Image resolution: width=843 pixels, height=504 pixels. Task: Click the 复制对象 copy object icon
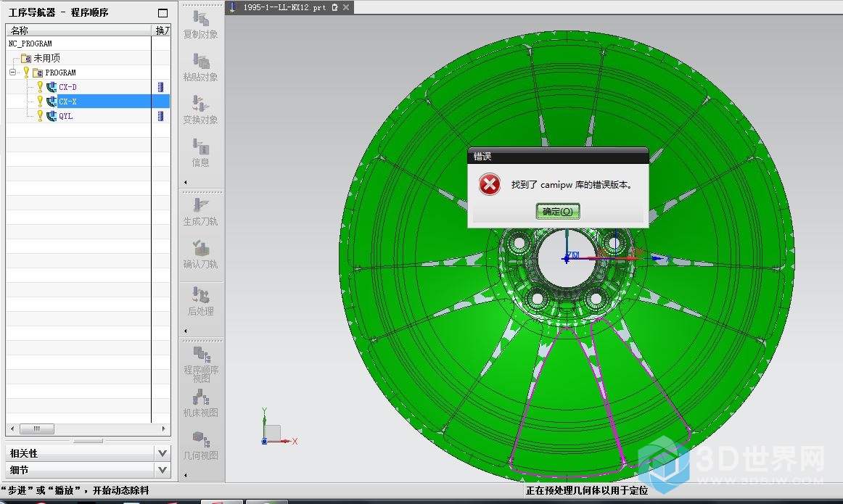coord(200,19)
